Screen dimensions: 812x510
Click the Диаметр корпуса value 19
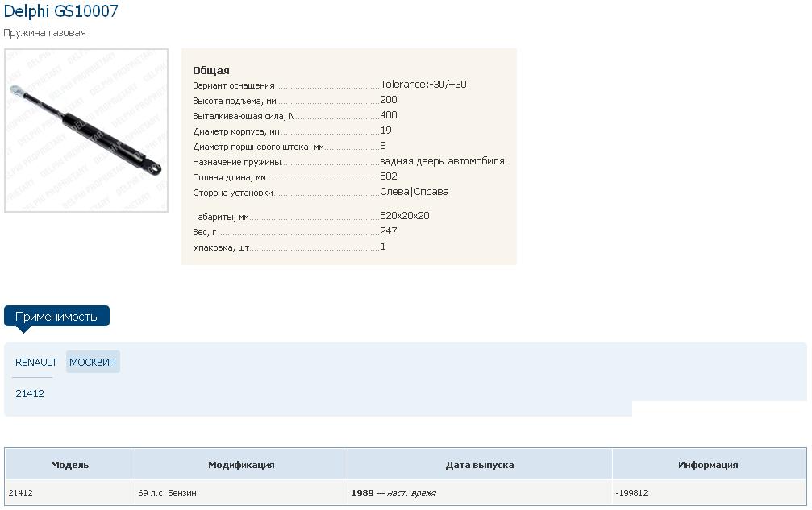click(x=385, y=131)
